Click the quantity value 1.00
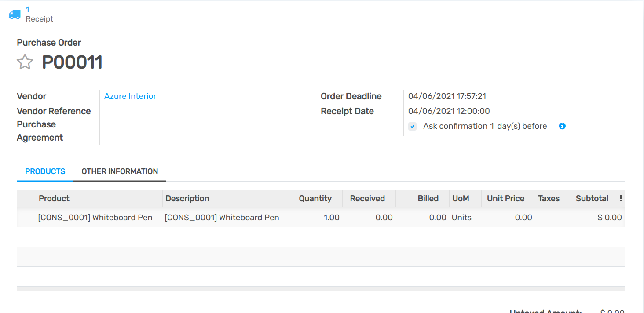 tap(331, 218)
